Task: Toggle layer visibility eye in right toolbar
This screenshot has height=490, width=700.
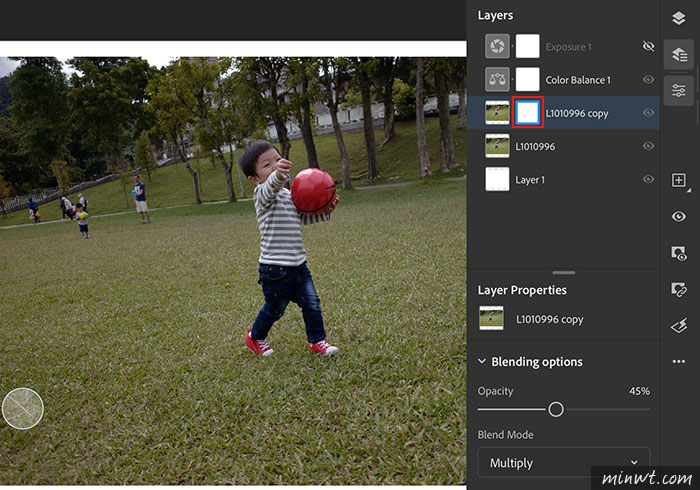Action: click(679, 217)
